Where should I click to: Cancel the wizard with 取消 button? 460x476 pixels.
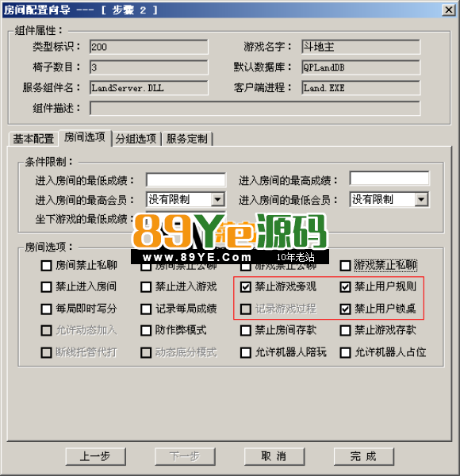(274, 456)
